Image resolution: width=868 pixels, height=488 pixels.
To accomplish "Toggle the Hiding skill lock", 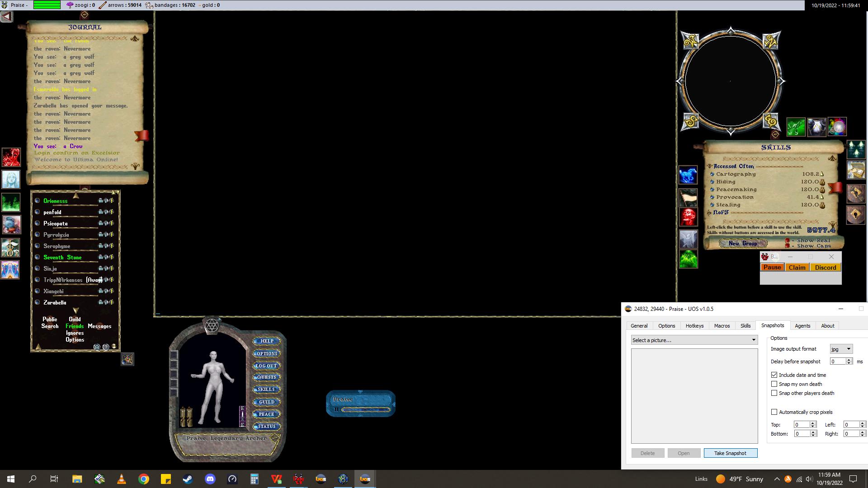I will pos(822,182).
